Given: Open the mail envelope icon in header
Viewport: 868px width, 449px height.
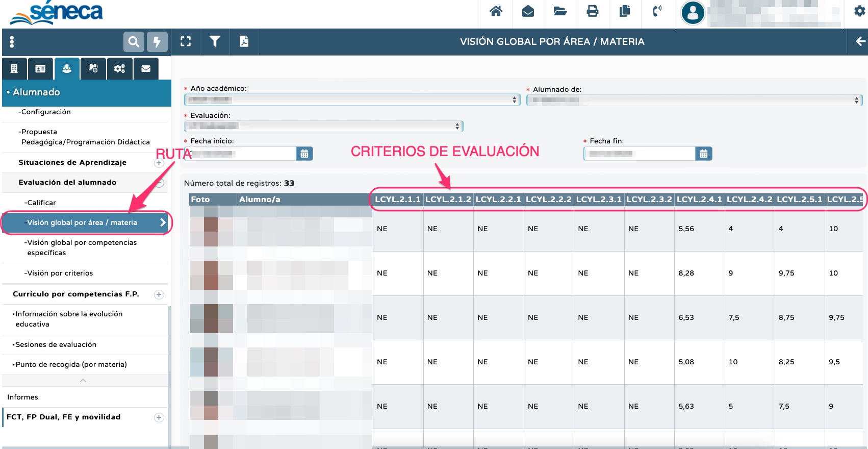Looking at the screenshot, I should click(528, 11).
